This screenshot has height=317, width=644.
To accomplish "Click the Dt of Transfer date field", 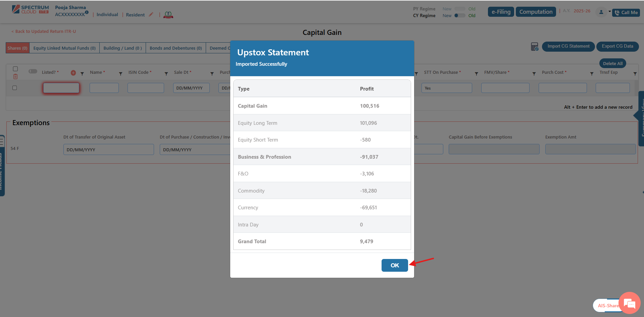I will pyautogui.click(x=108, y=150).
